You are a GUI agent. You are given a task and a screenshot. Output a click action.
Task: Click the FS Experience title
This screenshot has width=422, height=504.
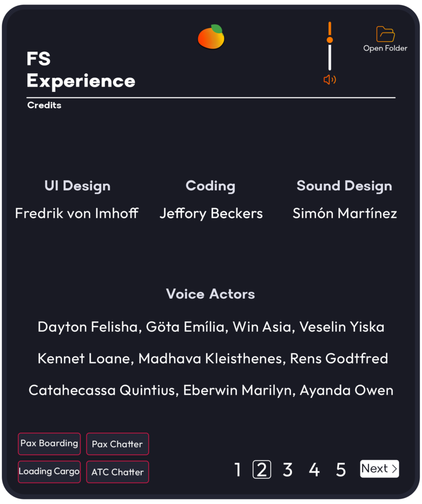tap(81, 70)
